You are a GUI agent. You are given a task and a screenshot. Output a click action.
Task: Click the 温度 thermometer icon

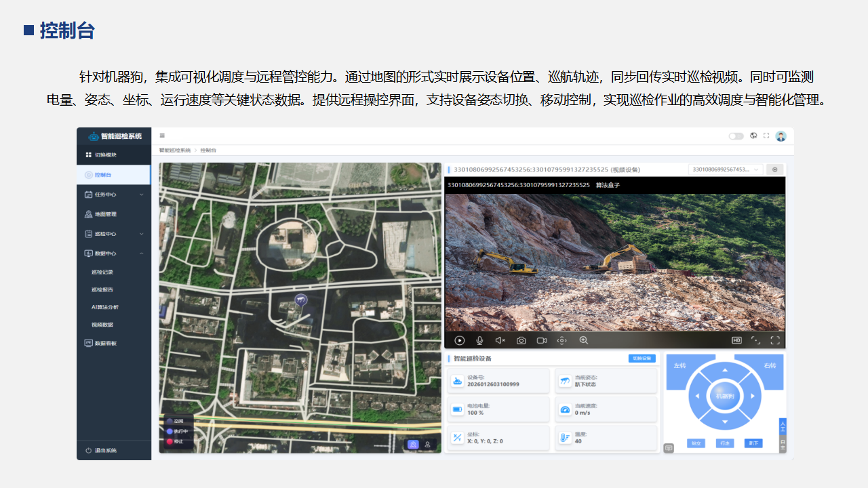(x=565, y=438)
